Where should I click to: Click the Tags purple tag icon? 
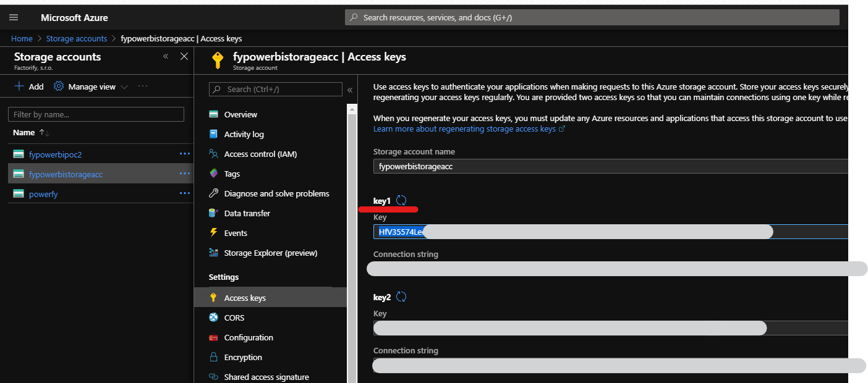click(x=213, y=174)
